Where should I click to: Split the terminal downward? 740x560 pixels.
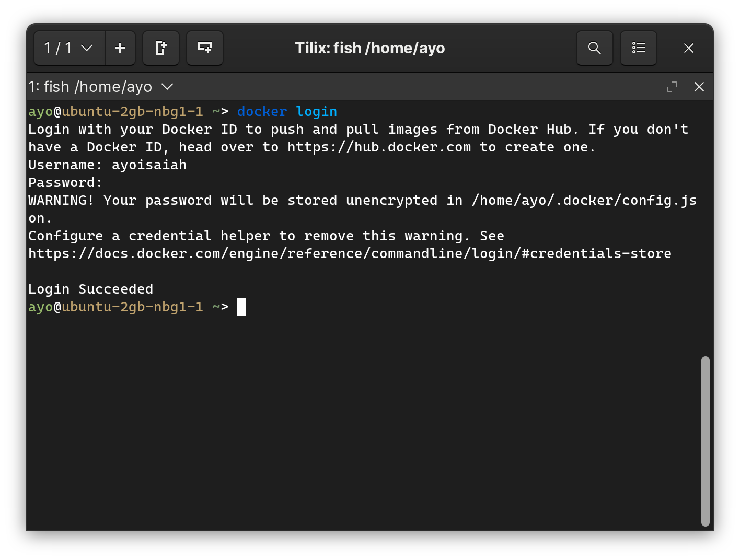click(204, 48)
